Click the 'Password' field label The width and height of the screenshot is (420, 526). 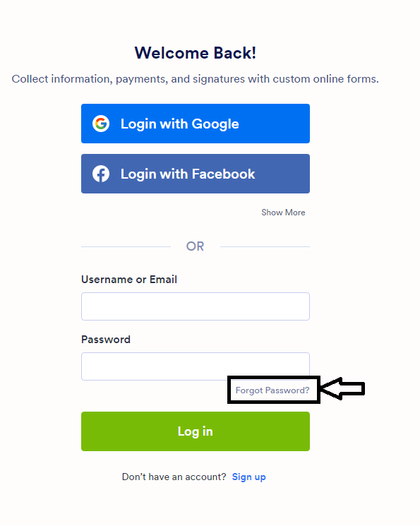(106, 340)
